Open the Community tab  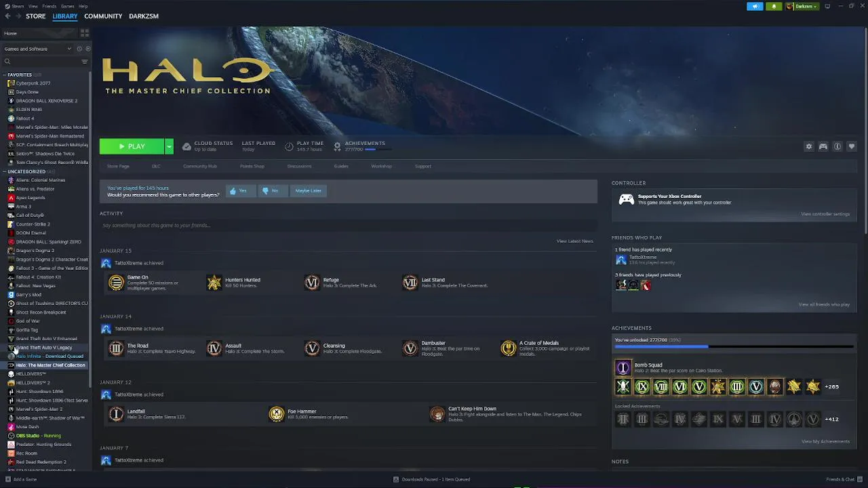pyautogui.click(x=103, y=16)
